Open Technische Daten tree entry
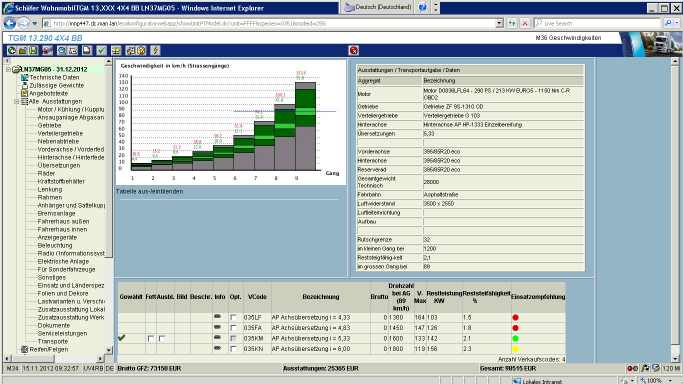 click(x=54, y=77)
